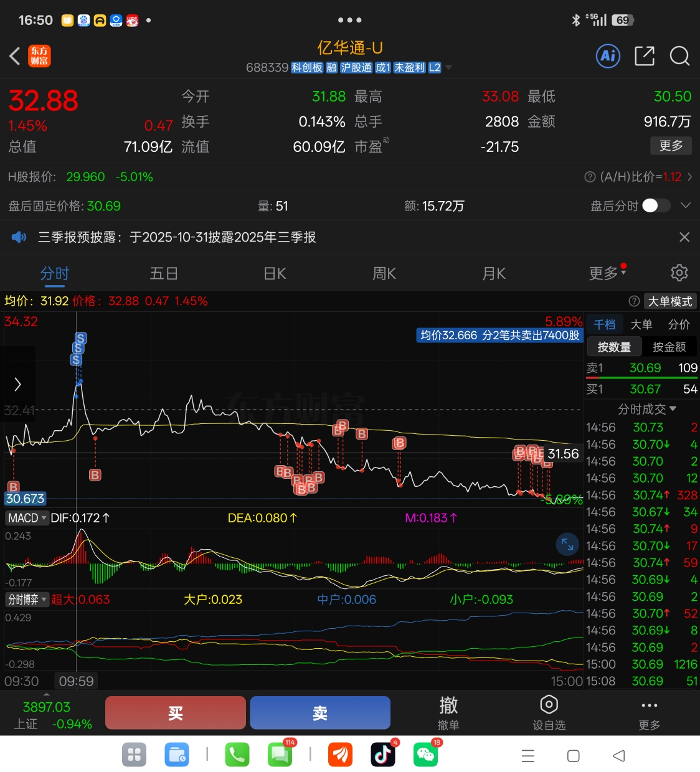Expand the left side panel arrow

(17, 384)
